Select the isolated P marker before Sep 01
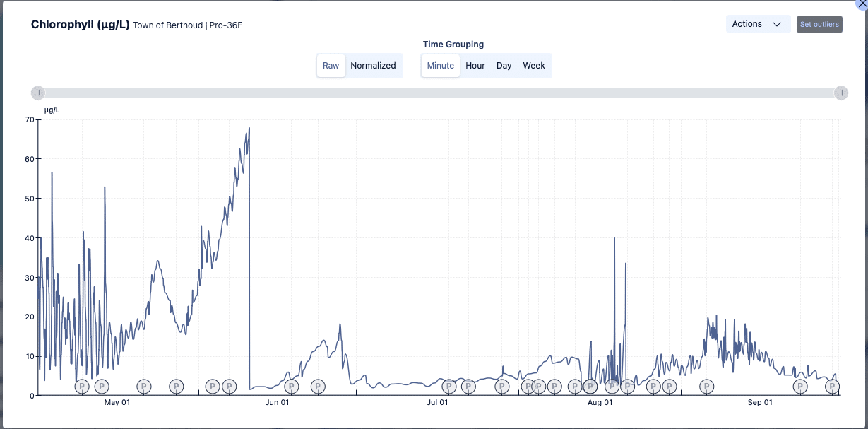This screenshot has height=429, width=868. click(706, 386)
